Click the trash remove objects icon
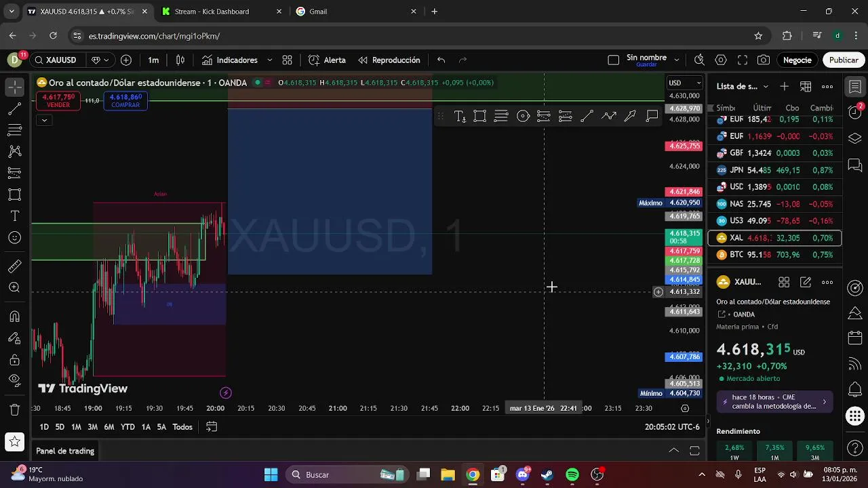This screenshot has width=868, height=488. (x=14, y=409)
